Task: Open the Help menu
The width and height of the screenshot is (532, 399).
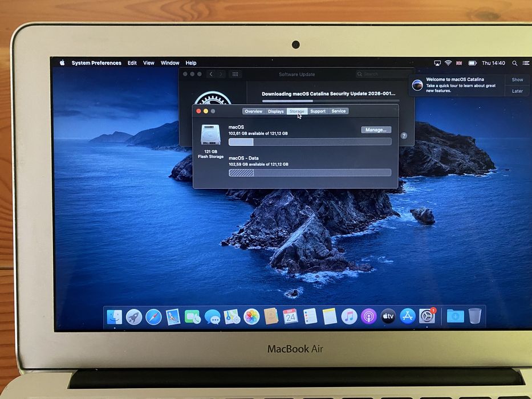Action: point(191,63)
